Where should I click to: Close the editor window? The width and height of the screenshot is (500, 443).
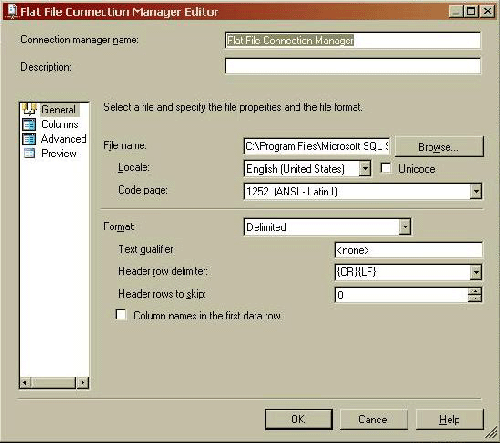[487, 11]
